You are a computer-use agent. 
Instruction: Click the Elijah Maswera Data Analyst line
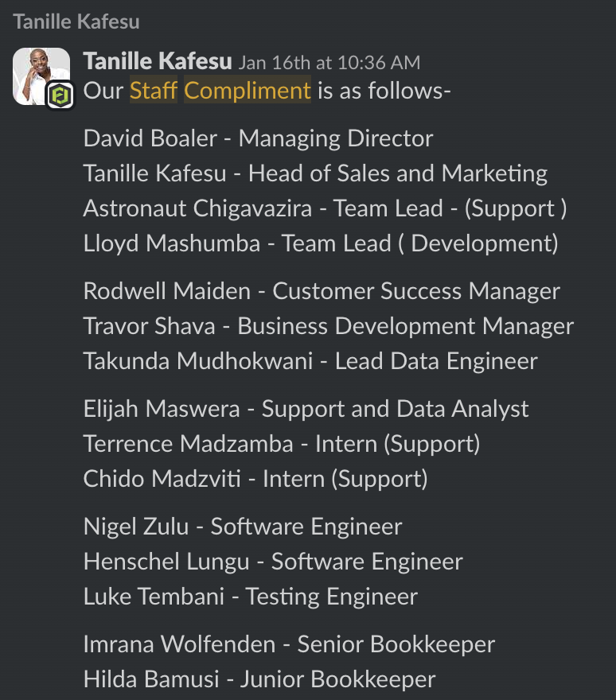[x=306, y=409]
